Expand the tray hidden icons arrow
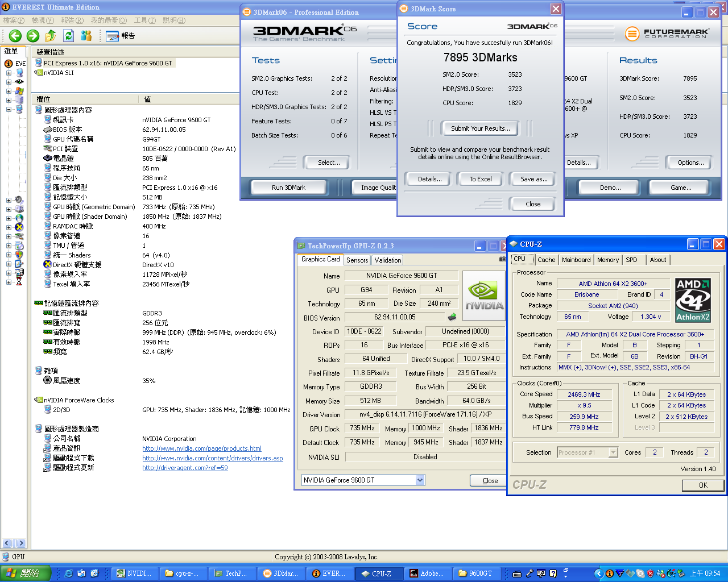Viewport: 728px width, 582px height. (x=599, y=573)
